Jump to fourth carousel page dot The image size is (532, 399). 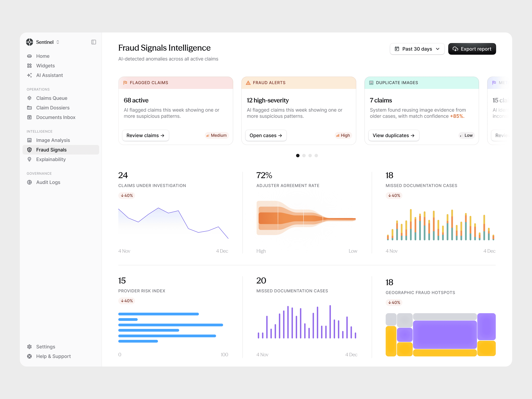click(x=316, y=156)
